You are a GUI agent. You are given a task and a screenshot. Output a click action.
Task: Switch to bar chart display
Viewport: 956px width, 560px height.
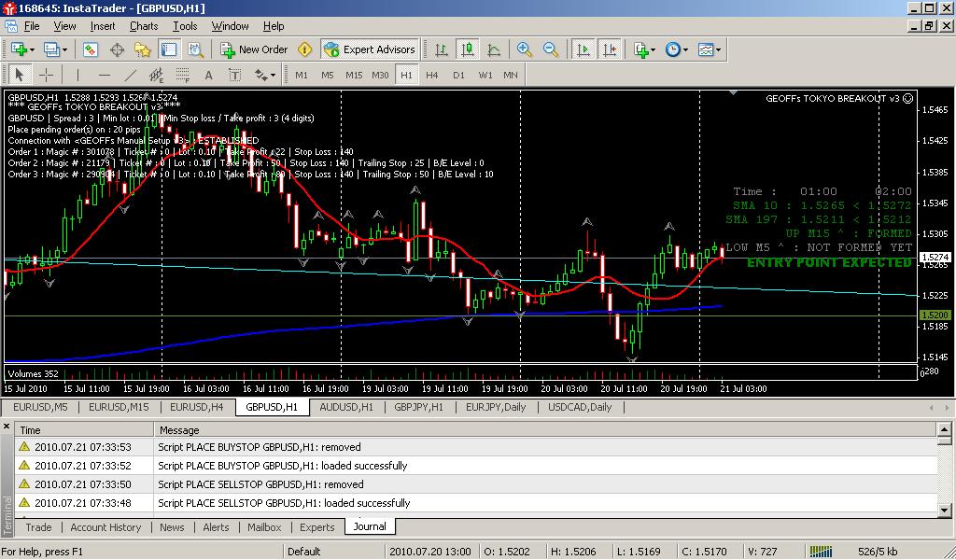tap(442, 49)
